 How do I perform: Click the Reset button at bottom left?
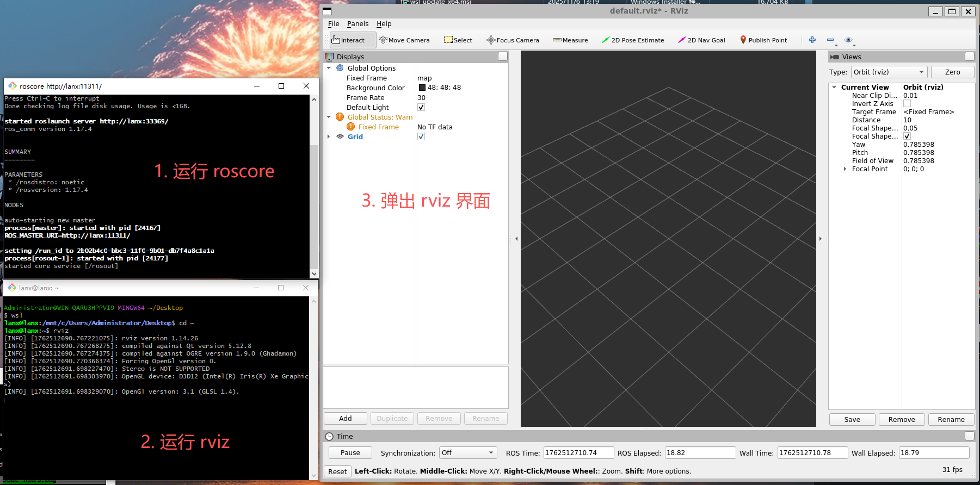337,471
